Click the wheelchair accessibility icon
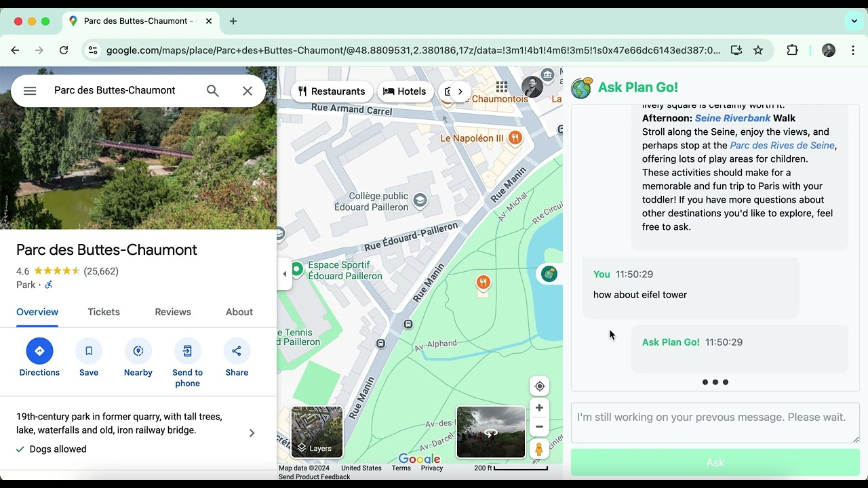The width and height of the screenshot is (868, 488). pyautogui.click(x=49, y=285)
